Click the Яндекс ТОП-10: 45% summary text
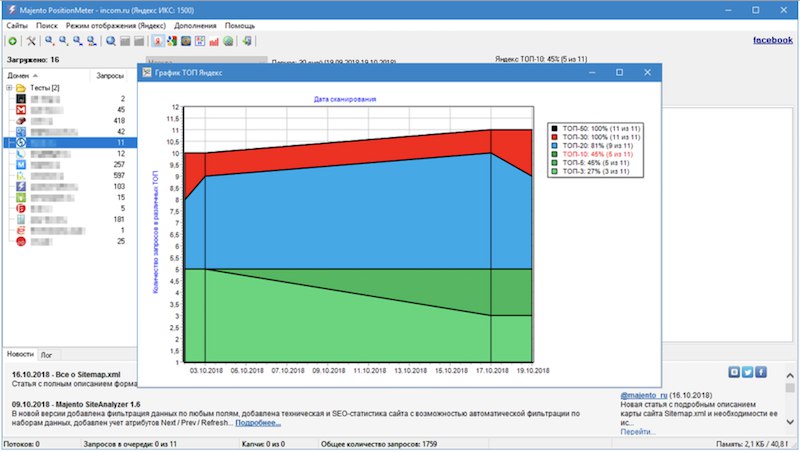This screenshot has height=452, width=800. [541, 59]
